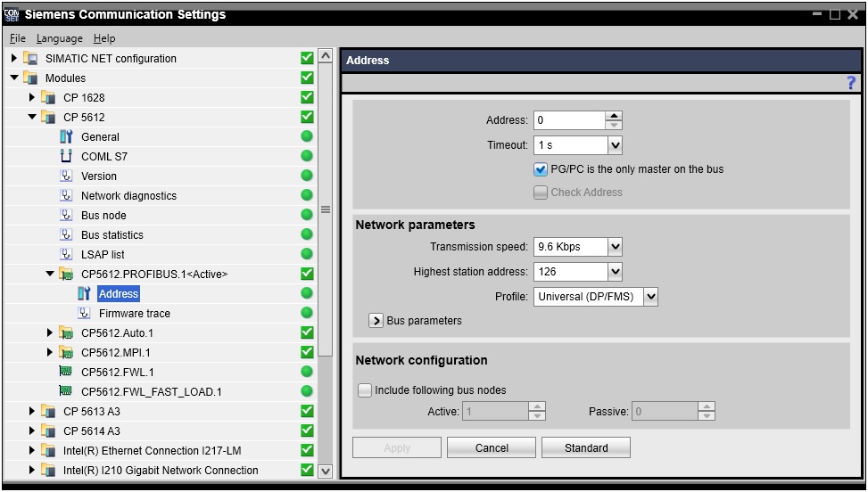Click the Cancel button
The width and height of the screenshot is (868, 492).
(492, 447)
